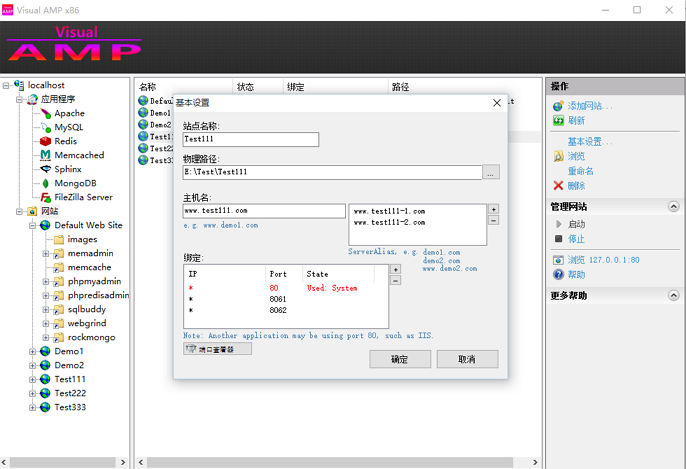Collapse the 更多帮助 panel section

pyautogui.click(x=673, y=295)
